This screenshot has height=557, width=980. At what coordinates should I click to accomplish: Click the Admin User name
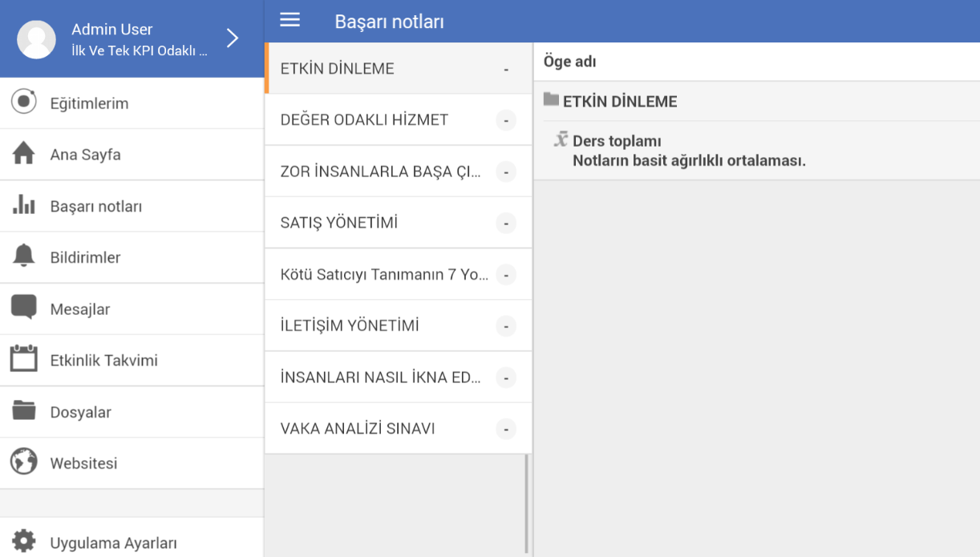click(x=112, y=29)
